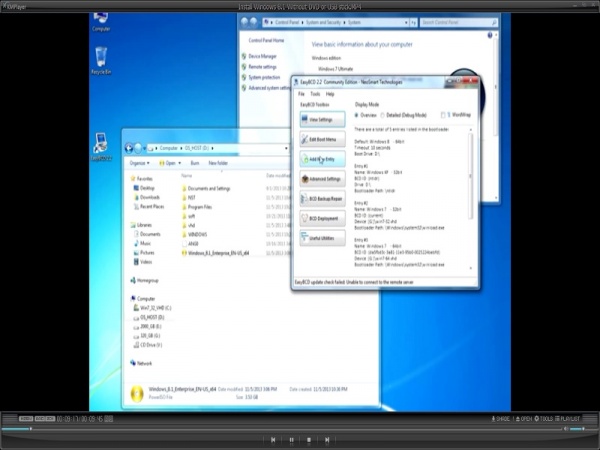Click System protection link
600x450 pixels.
click(x=264, y=77)
